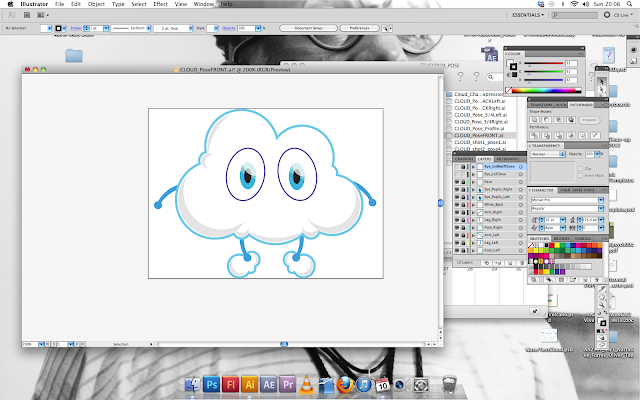Click the Minus Front shape mode icon
The image size is (640, 400).
pos(547,120)
